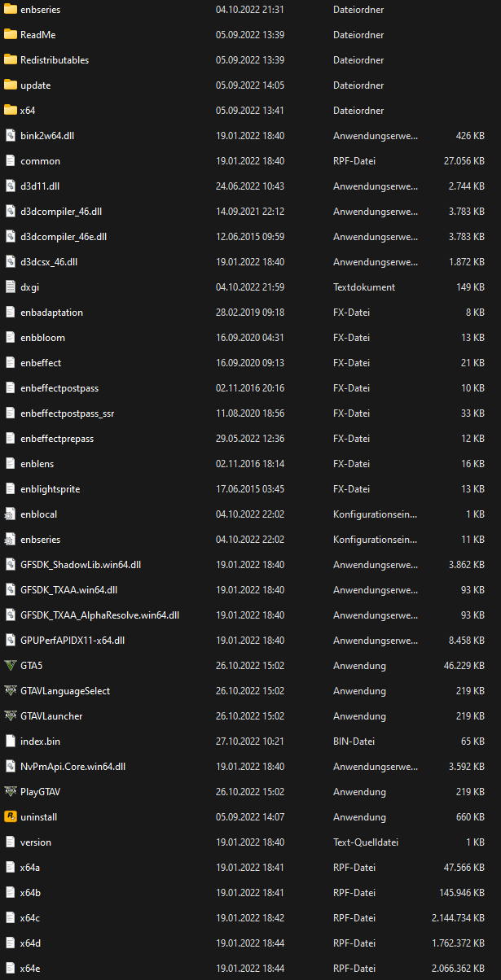501x980 pixels.
Task: Select the x64 folder icon
Action: [11, 111]
